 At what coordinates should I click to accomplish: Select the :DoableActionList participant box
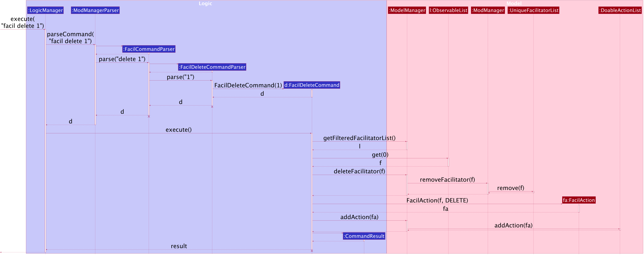[x=620, y=10]
